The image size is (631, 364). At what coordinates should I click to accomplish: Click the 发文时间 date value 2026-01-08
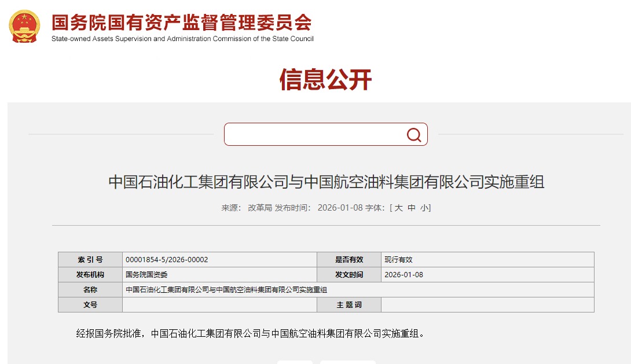(403, 275)
